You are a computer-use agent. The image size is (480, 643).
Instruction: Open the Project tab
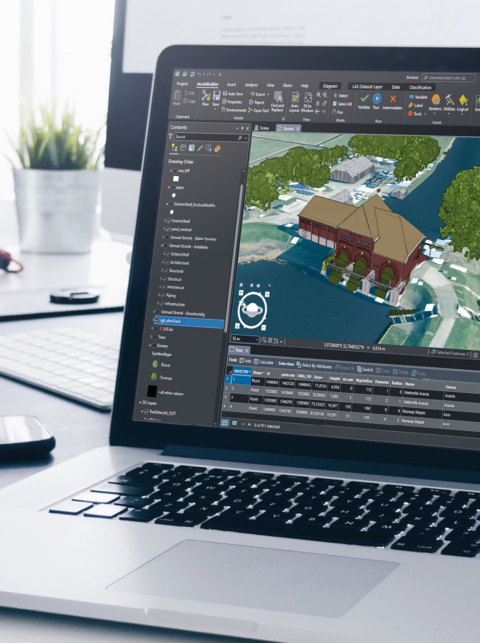[182, 84]
